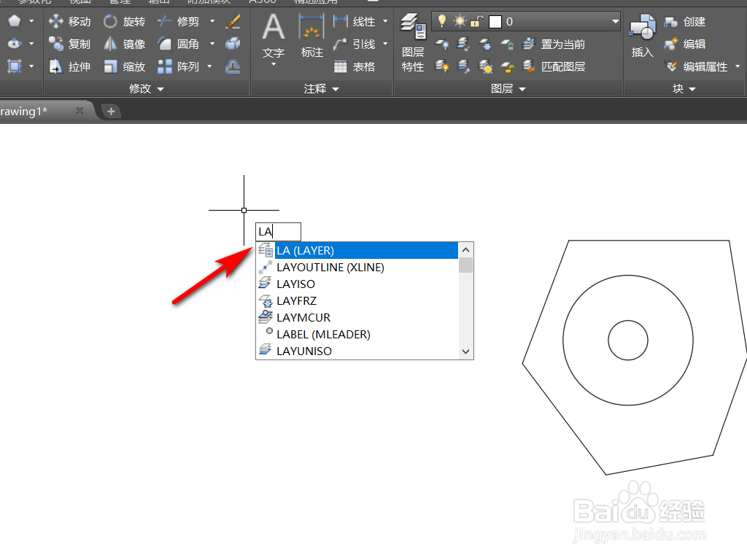Expand the Block (块) panel
The width and height of the screenshot is (747, 560).
(x=684, y=88)
